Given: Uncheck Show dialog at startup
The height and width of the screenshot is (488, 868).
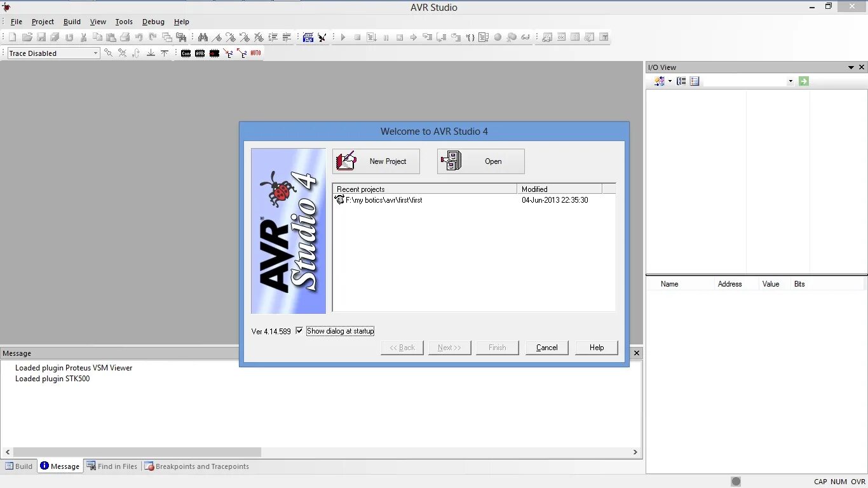Looking at the screenshot, I should pyautogui.click(x=300, y=331).
